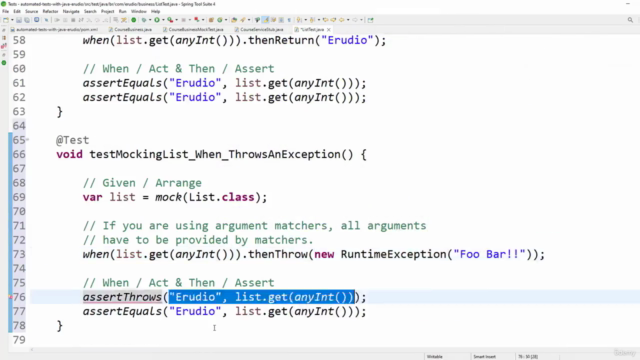Toggle Mark Occurrences highlighter icon
The image size is (640, 360).
[265, 20]
